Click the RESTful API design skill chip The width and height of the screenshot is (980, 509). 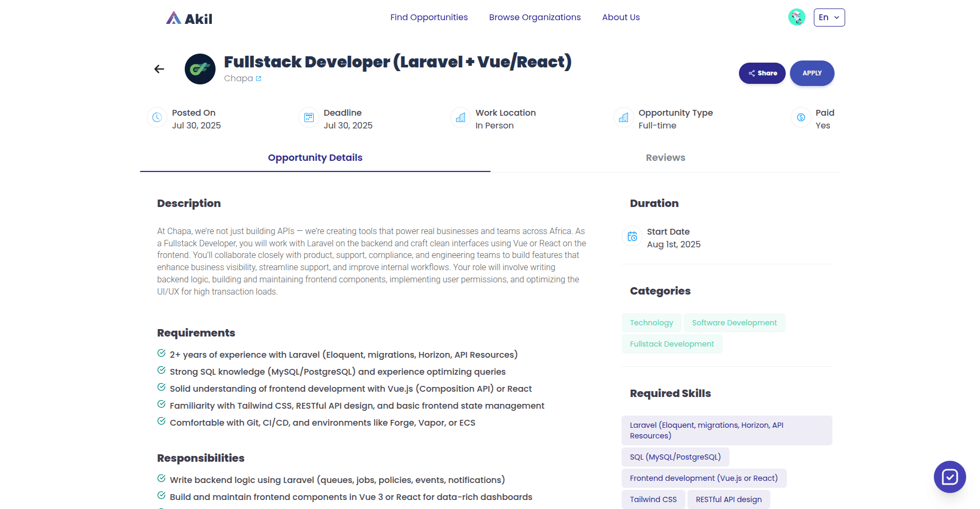(729, 499)
